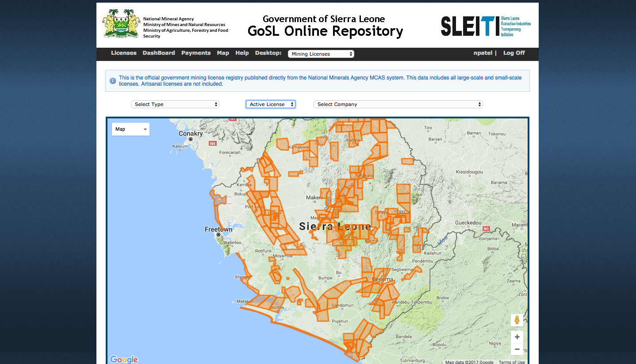
Task: Open Street View pegman icon
Action: (517, 320)
